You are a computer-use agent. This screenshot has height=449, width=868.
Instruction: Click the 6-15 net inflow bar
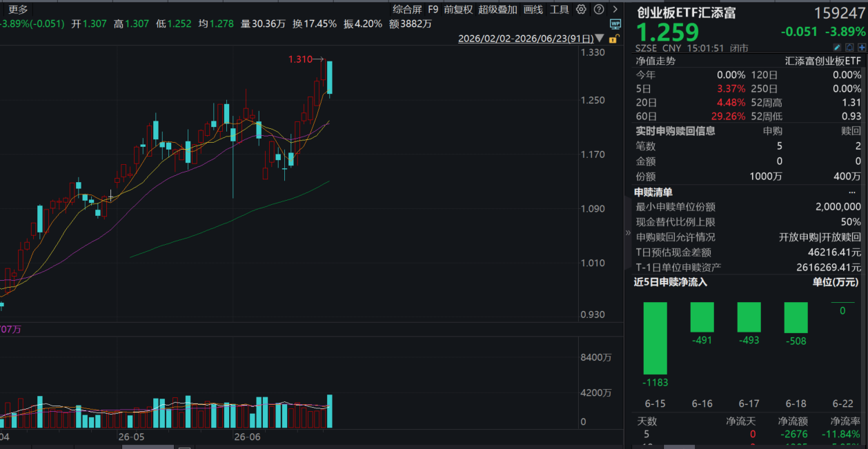pyautogui.click(x=655, y=339)
